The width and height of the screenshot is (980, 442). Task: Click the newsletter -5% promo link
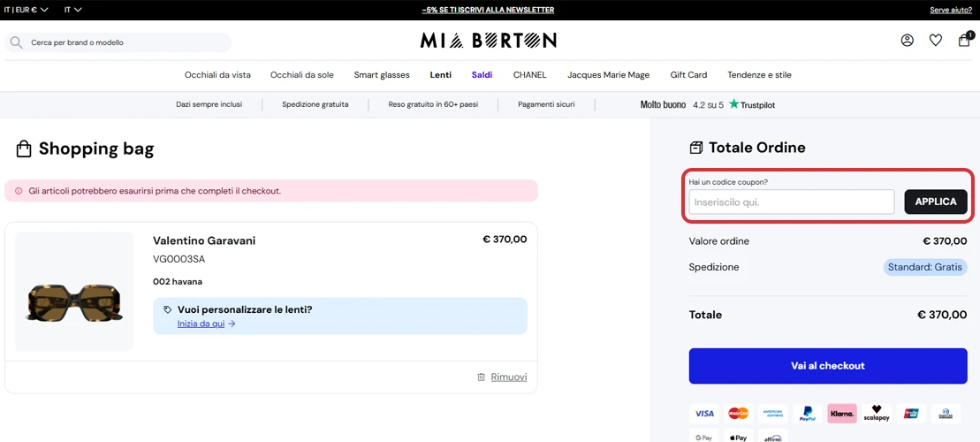(x=488, y=10)
